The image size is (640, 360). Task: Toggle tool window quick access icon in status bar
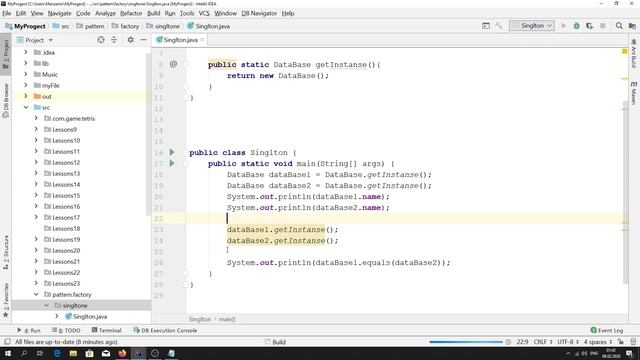coord(7,342)
